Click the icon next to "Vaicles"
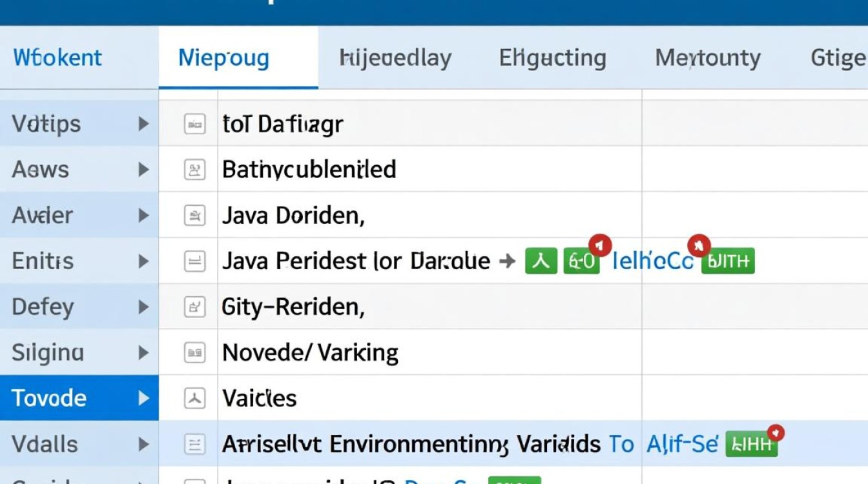868x484 pixels. [194, 398]
